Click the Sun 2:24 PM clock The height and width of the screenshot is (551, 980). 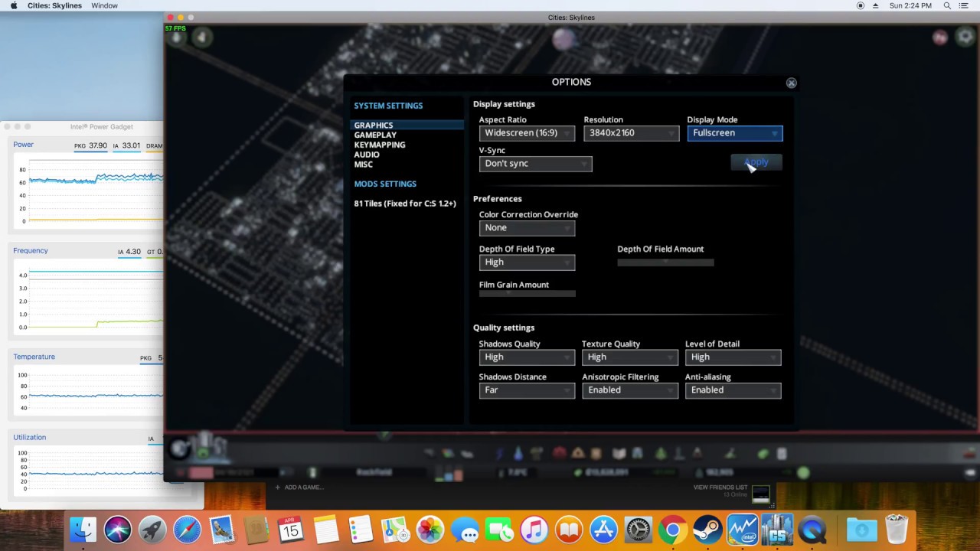pyautogui.click(x=911, y=5)
